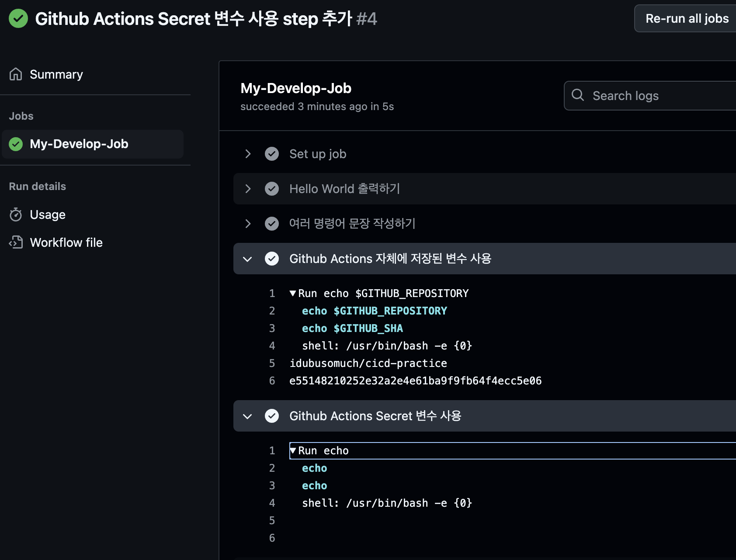The width and height of the screenshot is (736, 560).
Task: Click line number 5 in Secret step log
Action: [x=272, y=521]
